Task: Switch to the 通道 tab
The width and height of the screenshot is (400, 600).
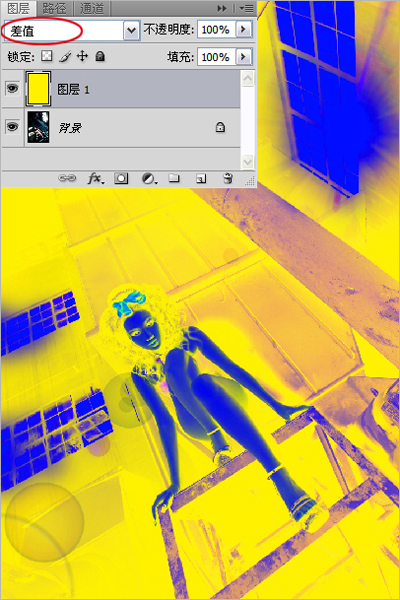Action: 92,8
